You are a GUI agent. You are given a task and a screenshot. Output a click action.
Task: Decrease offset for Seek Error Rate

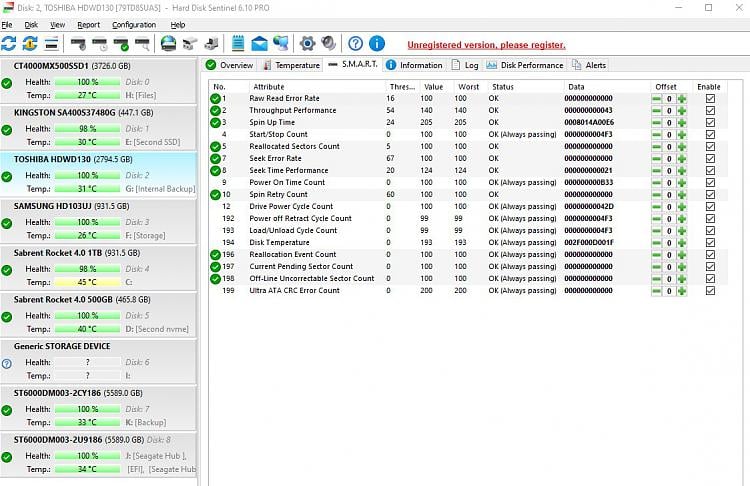pyautogui.click(x=657, y=158)
